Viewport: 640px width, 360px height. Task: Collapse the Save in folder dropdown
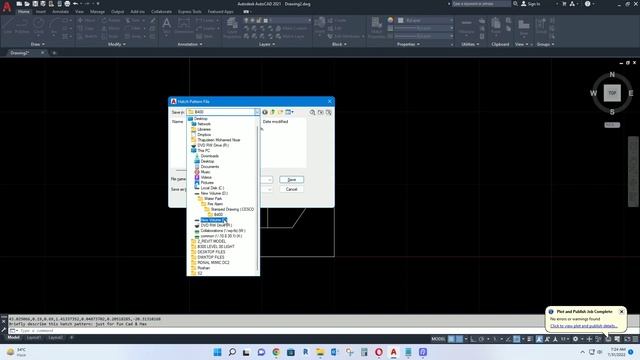257,112
